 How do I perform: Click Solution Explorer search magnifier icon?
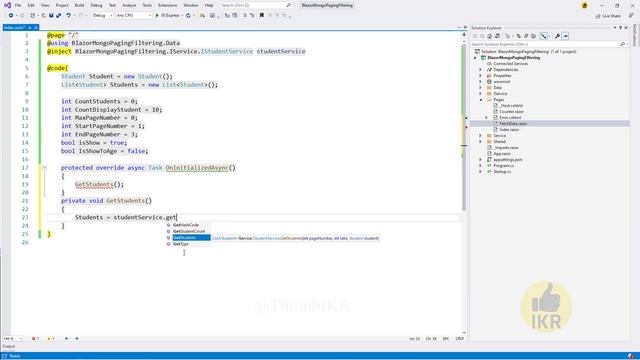[622, 44]
